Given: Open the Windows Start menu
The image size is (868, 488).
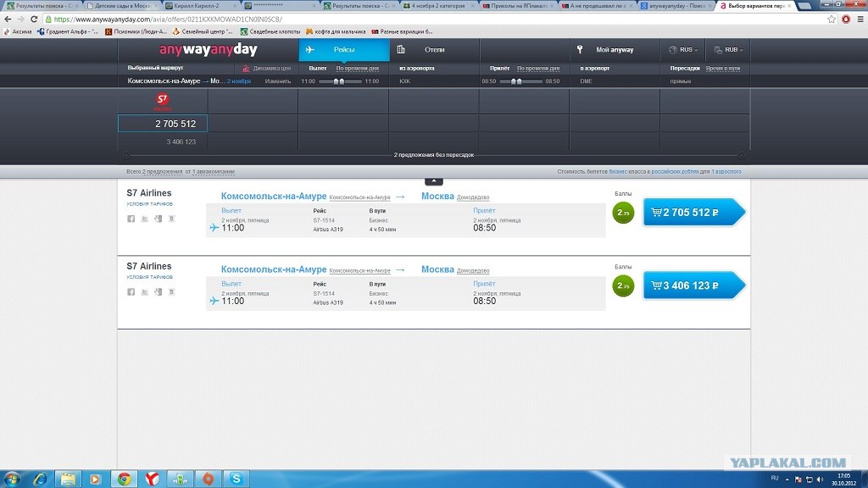Looking at the screenshot, I should (x=12, y=479).
